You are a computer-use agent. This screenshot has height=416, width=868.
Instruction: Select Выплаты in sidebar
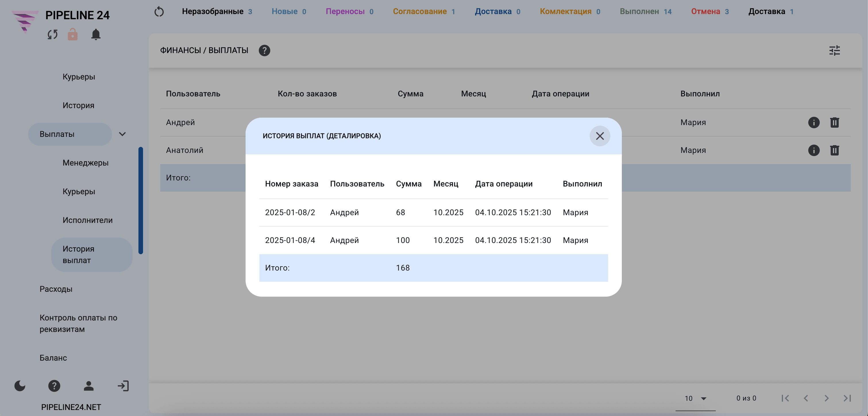(70, 134)
